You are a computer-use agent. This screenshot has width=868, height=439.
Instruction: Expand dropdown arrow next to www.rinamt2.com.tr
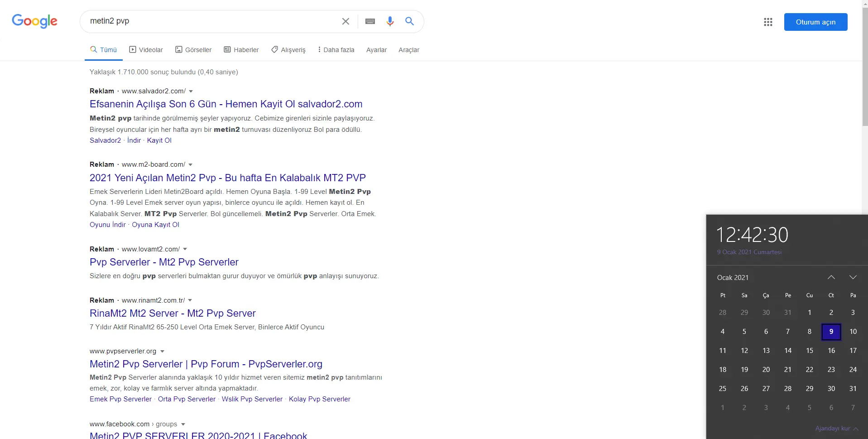point(190,301)
